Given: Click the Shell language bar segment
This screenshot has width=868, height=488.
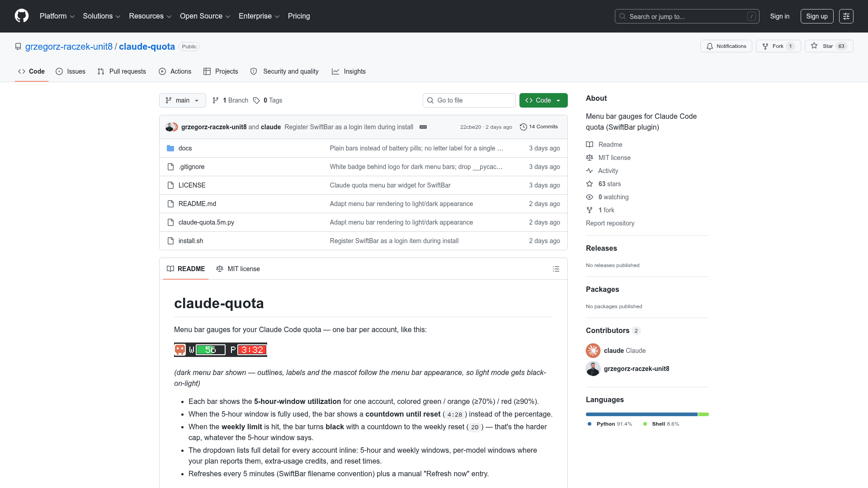Looking at the screenshot, I should point(703,414).
